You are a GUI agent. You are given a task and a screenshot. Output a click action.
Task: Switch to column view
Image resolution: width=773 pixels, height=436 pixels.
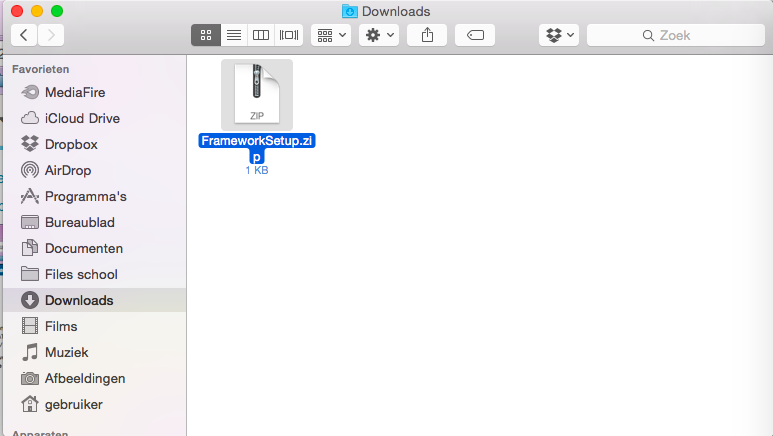(261, 35)
